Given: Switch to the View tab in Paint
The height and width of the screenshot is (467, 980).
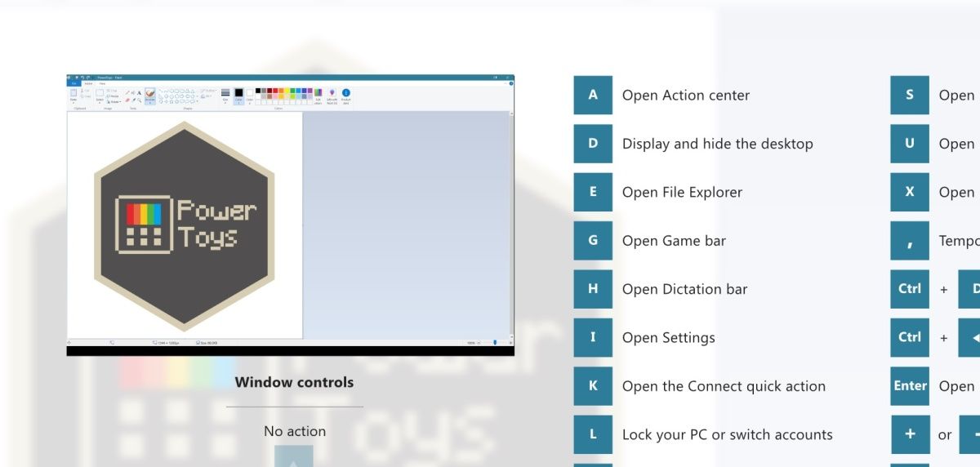Looking at the screenshot, I should 102,83.
